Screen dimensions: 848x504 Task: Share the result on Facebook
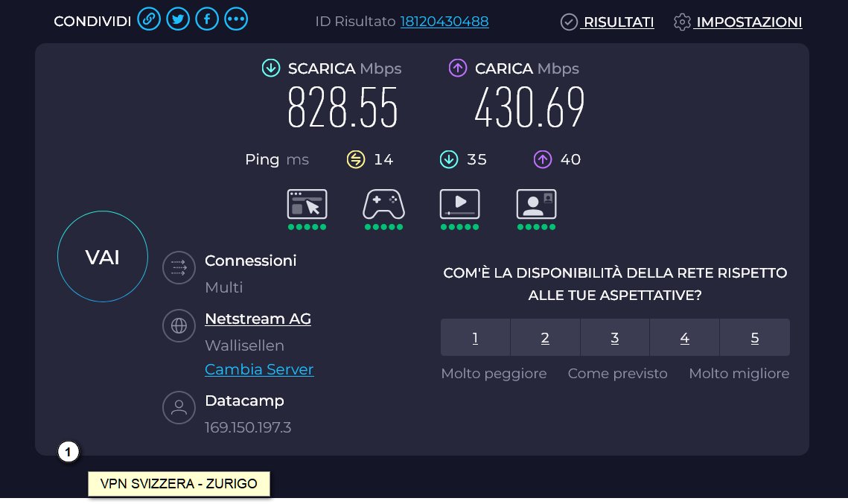tap(207, 19)
